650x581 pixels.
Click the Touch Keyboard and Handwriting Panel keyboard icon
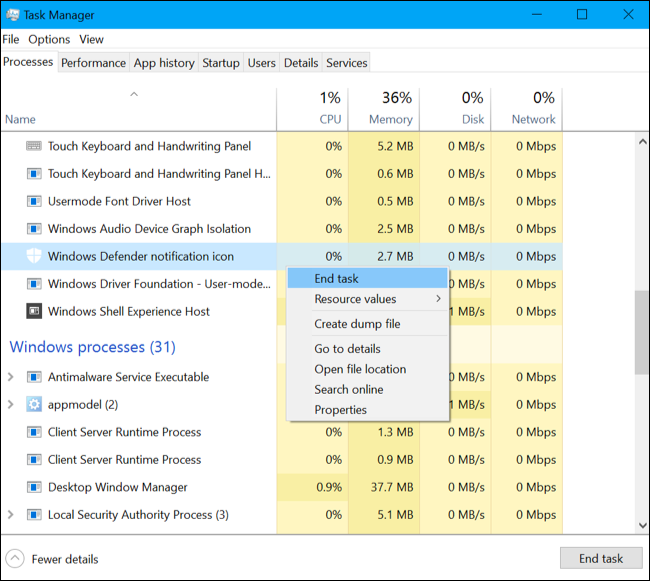click(33, 146)
